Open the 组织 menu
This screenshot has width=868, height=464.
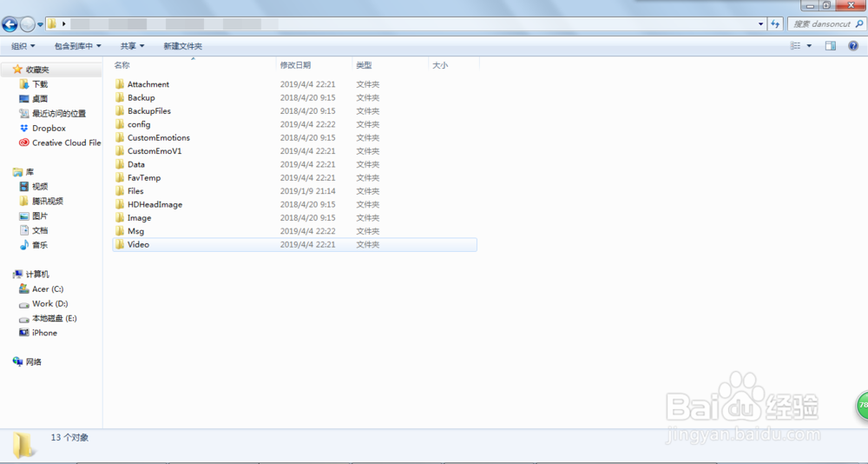point(23,46)
